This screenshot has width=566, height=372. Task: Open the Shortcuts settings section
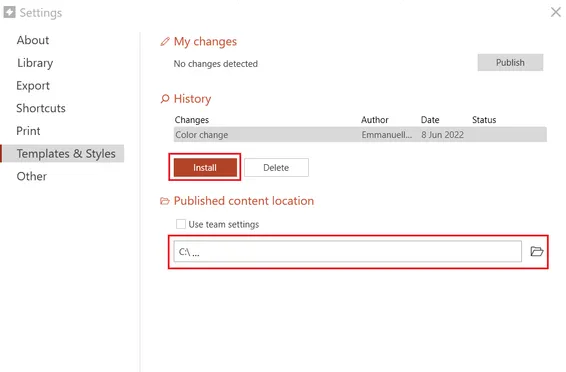[41, 108]
